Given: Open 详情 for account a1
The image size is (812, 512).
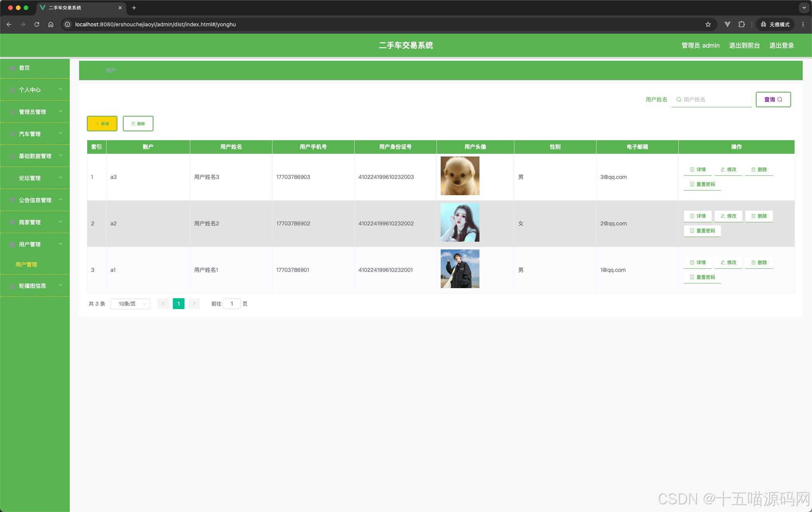Looking at the screenshot, I should [x=698, y=263].
